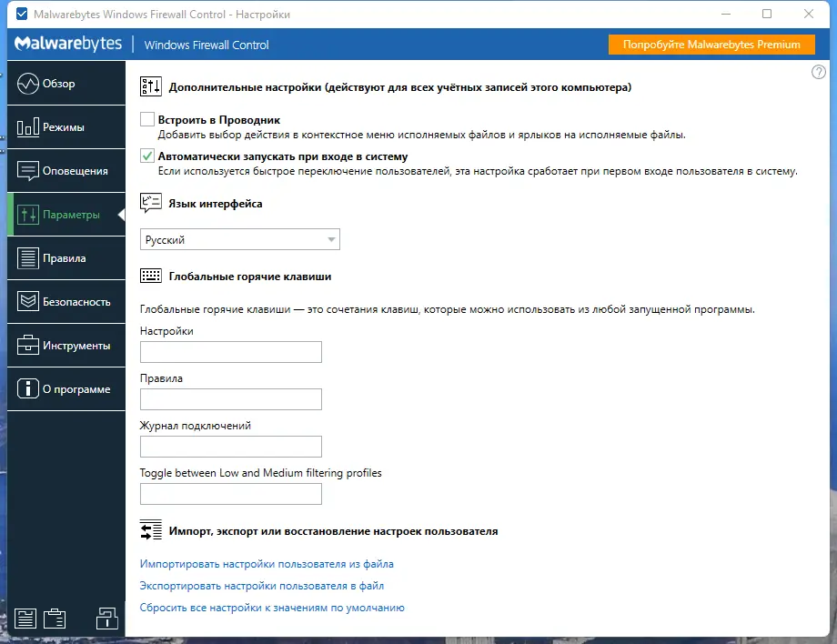The height and width of the screenshot is (644, 837).
Task: Open the Обзор overview icon
Action: [28, 84]
